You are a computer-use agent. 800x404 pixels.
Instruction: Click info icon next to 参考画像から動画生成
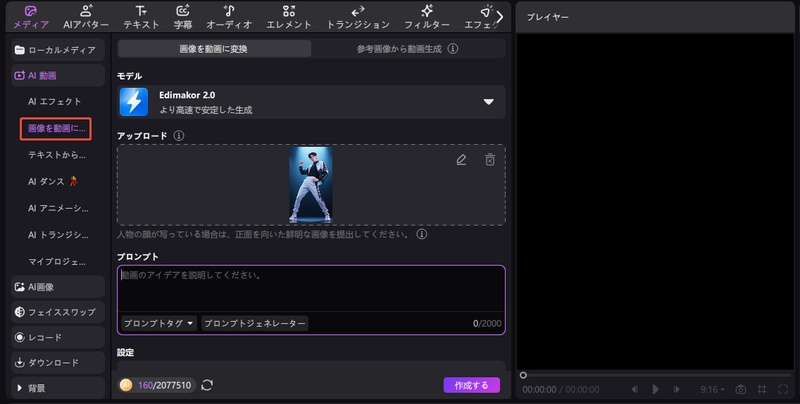(x=453, y=48)
